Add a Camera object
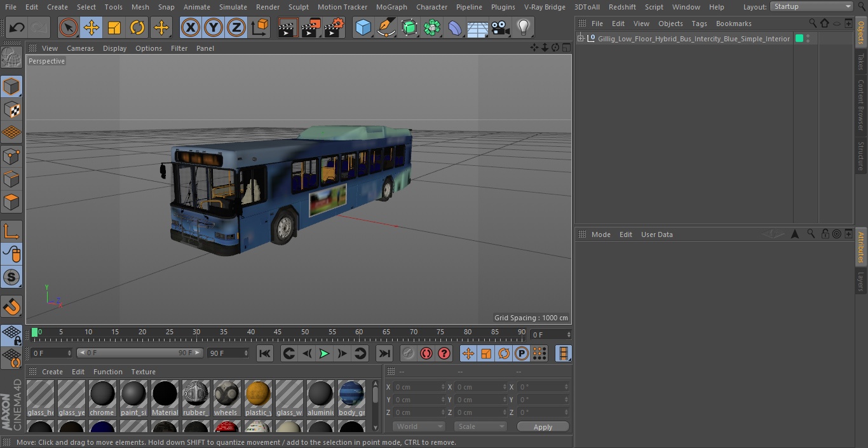Image resolution: width=868 pixels, height=448 pixels. point(501,27)
